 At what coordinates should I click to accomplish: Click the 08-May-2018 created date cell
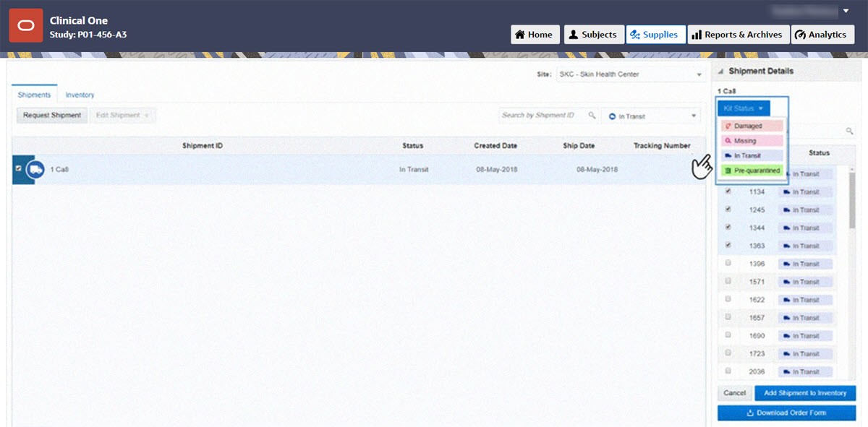(x=495, y=170)
